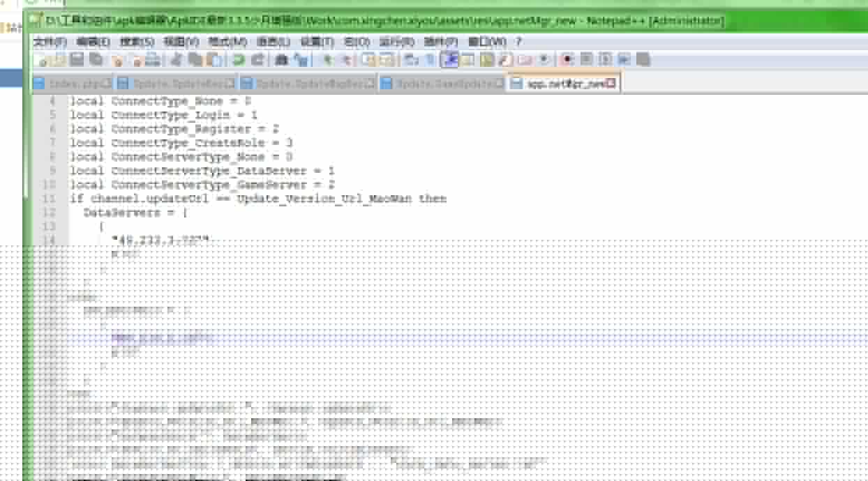Screen dimensions: 868x481
Task: Open Find using the binoculars icon
Action: (281, 60)
